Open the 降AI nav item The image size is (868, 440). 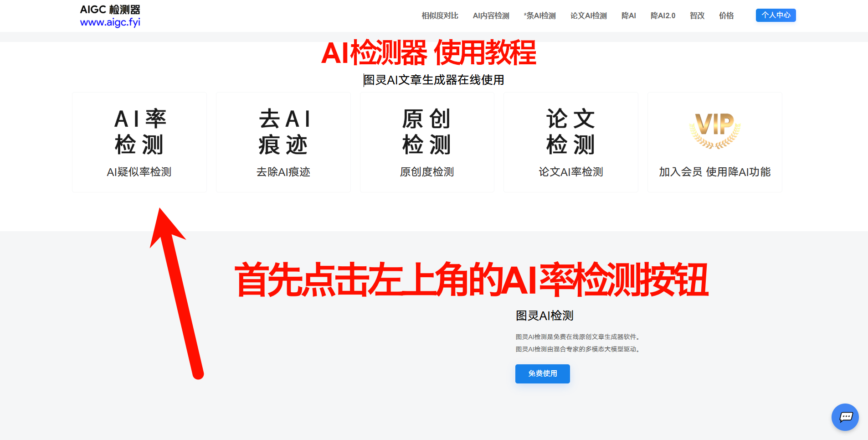(x=628, y=15)
